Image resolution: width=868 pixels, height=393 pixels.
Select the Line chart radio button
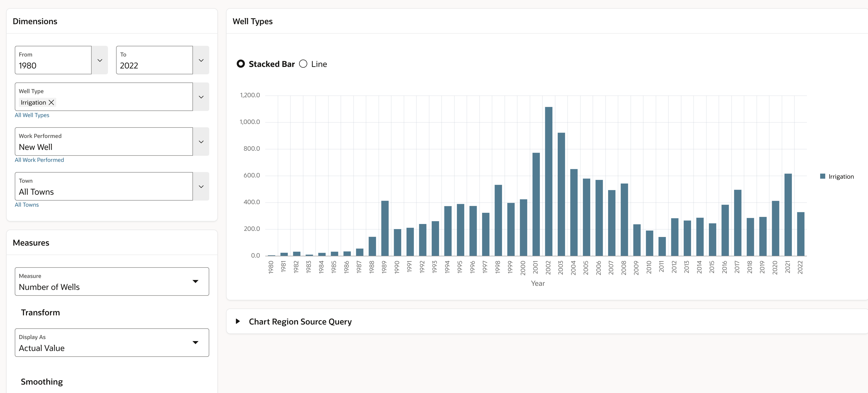303,64
